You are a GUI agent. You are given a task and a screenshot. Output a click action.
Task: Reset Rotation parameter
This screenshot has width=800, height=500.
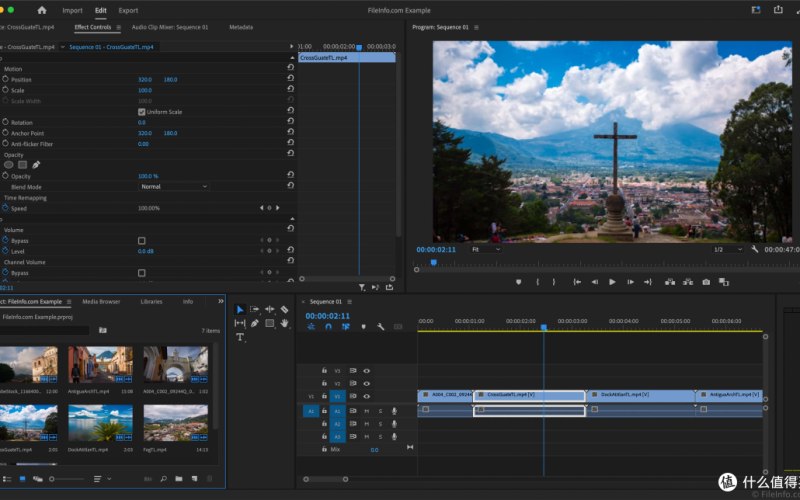290,121
